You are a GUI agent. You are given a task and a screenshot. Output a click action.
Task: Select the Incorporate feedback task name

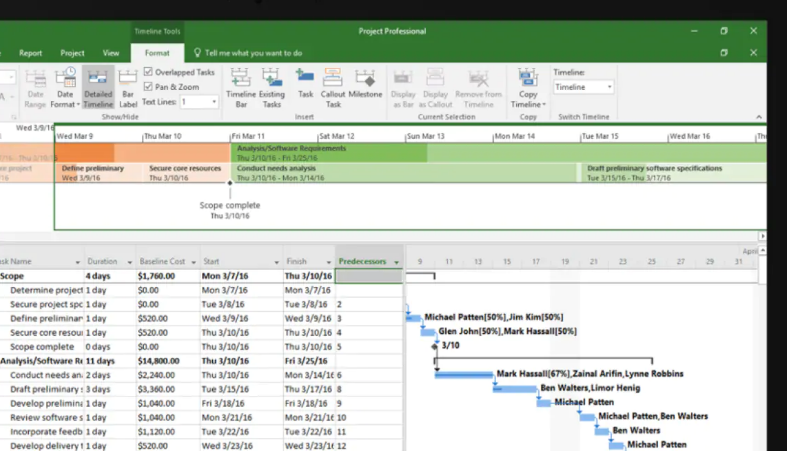coord(46,431)
